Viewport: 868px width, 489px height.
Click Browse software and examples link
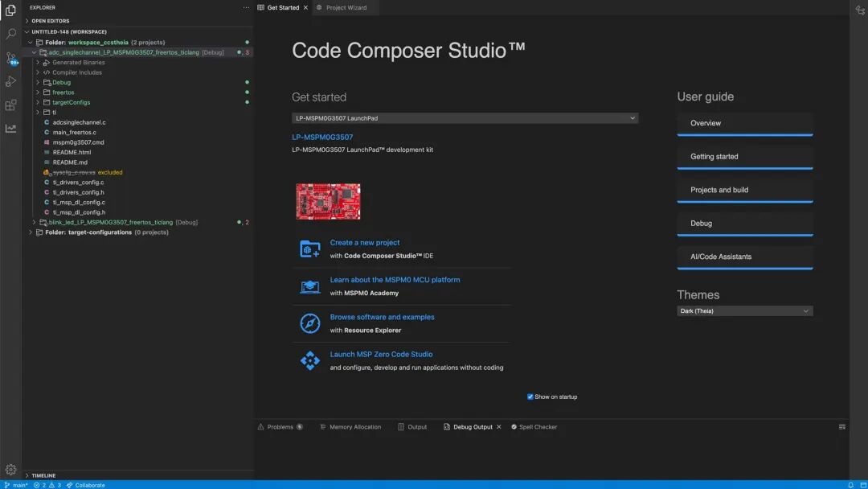[x=382, y=317]
